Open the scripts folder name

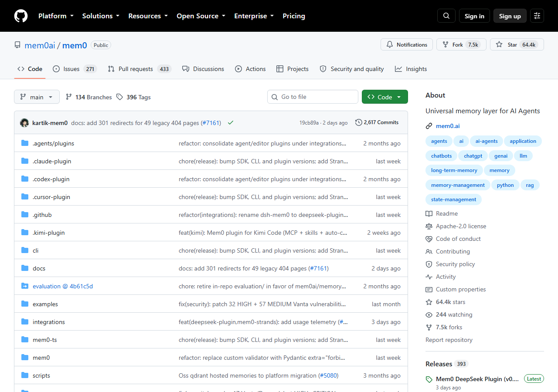click(x=41, y=375)
